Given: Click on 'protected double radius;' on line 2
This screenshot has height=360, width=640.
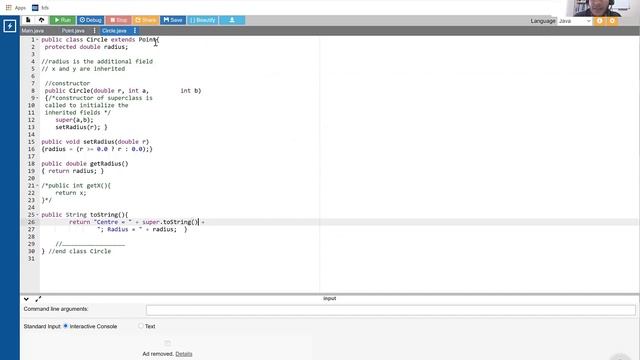Looking at the screenshot, I should pyautogui.click(x=86, y=47).
